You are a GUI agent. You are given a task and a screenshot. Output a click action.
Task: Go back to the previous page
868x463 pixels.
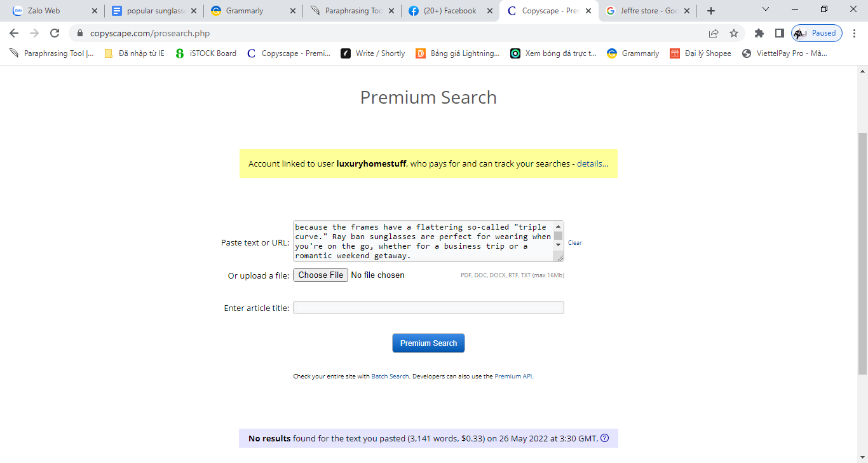point(14,33)
